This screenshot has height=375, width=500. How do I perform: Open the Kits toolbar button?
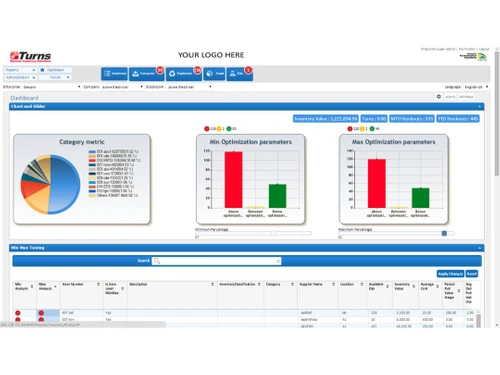(240, 74)
